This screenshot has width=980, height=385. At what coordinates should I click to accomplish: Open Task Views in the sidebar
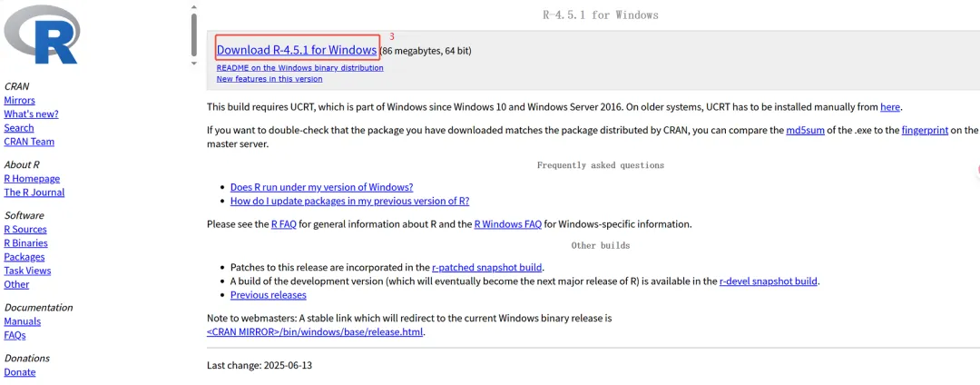(27, 271)
